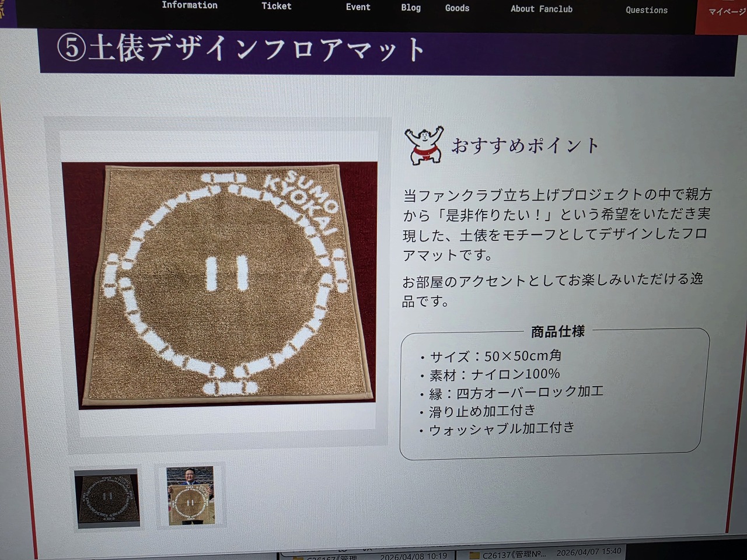Open the Goods menu item

(x=457, y=8)
